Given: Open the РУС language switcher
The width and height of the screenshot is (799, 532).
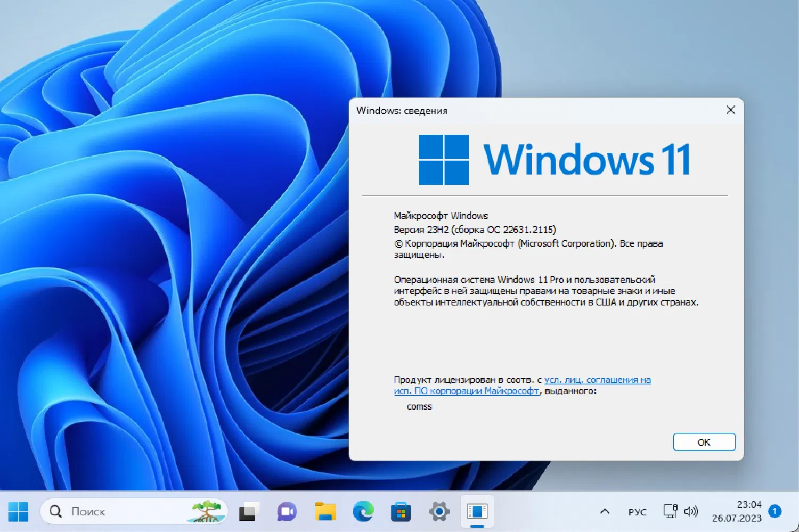Looking at the screenshot, I should (x=637, y=511).
